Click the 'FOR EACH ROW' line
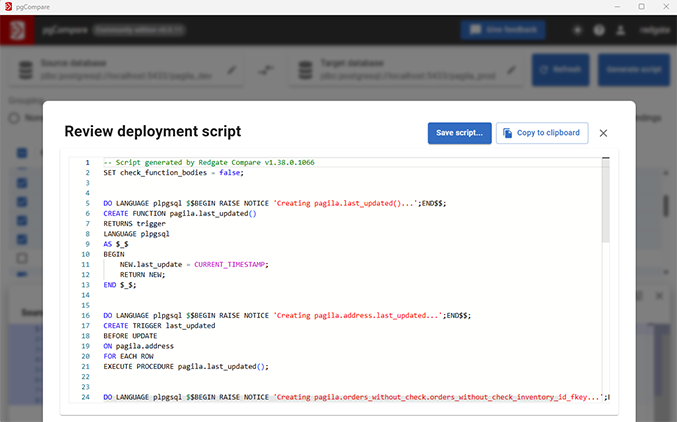 [129, 356]
